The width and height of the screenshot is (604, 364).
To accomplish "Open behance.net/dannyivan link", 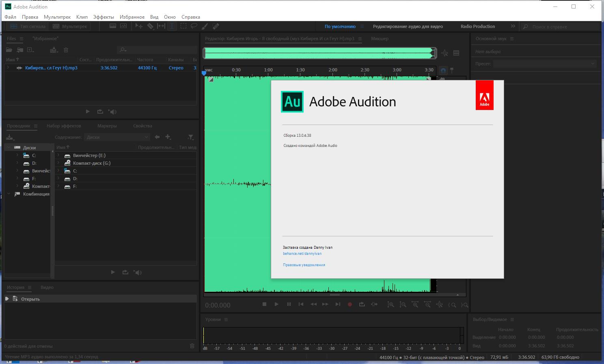I will pos(302,254).
